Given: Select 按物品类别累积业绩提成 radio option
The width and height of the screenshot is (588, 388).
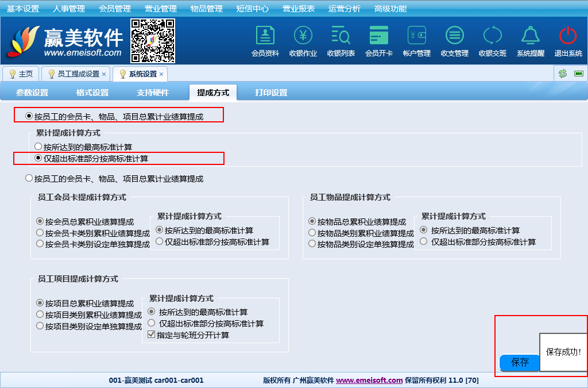Looking at the screenshot, I should pyautogui.click(x=312, y=233).
